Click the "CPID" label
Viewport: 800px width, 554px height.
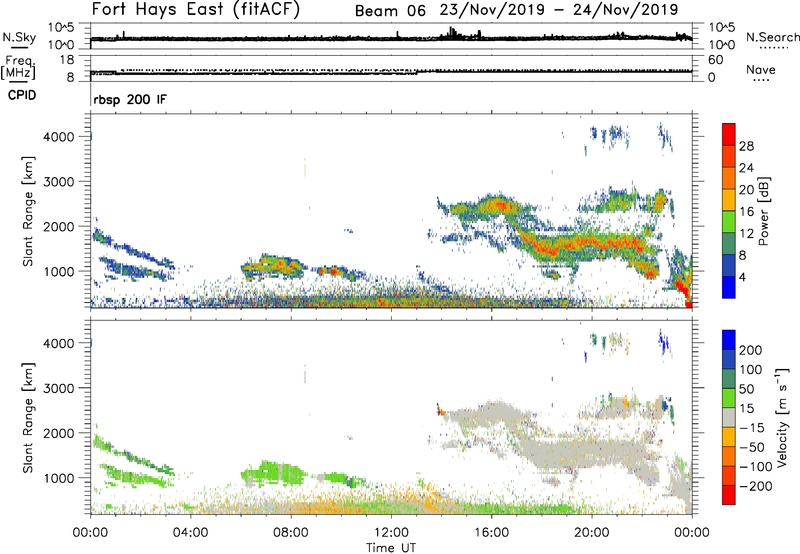click(22, 95)
